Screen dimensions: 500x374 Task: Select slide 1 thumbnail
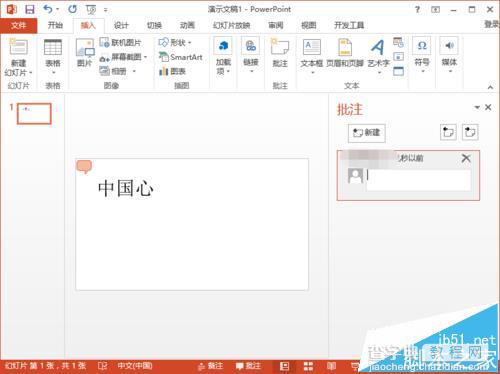[x=34, y=114]
